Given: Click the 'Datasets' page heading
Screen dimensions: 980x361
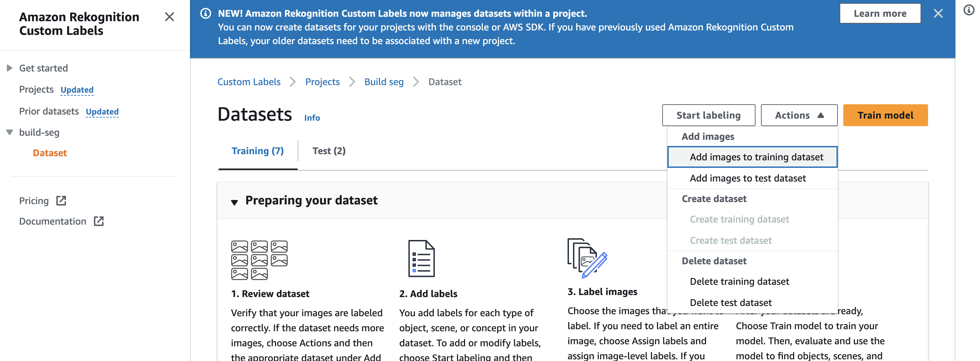Looking at the screenshot, I should [x=255, y=114].
